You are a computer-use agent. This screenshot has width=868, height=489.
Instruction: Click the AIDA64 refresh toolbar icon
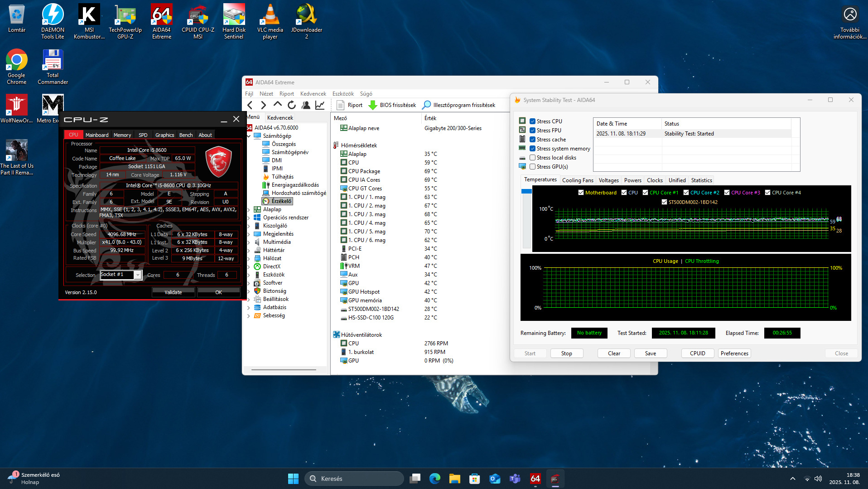pos(292,105)
